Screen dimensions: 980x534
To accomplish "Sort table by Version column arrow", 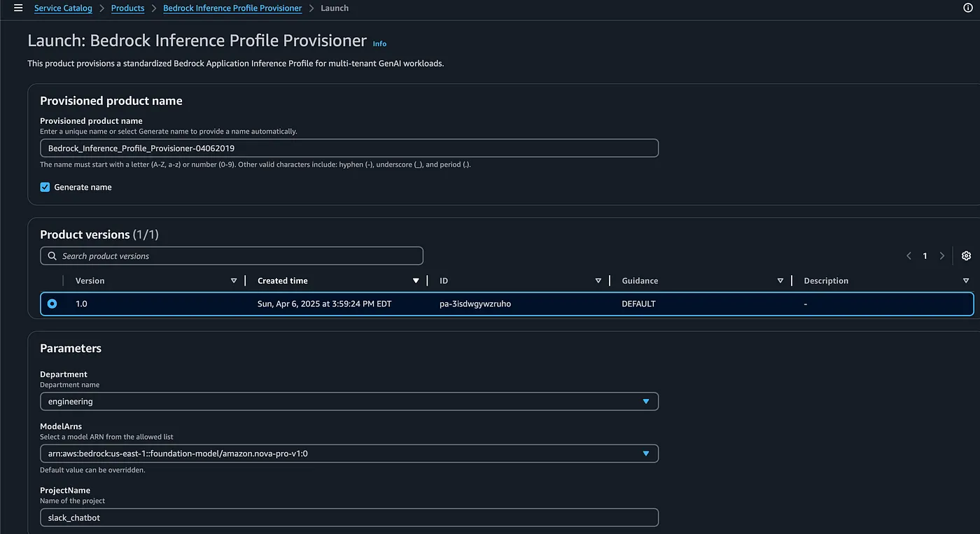I will click(234, 281).
